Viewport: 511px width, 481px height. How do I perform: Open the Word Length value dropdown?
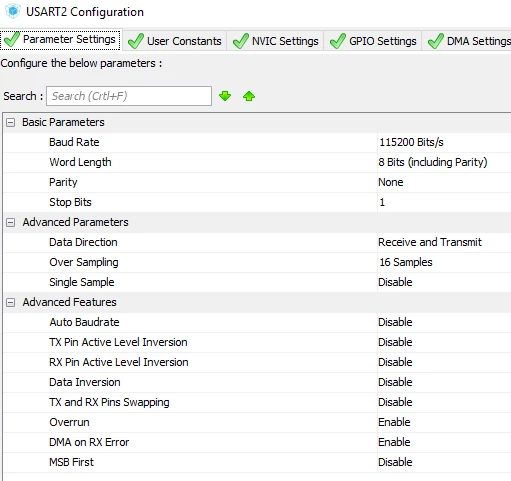tap(444, 162)
